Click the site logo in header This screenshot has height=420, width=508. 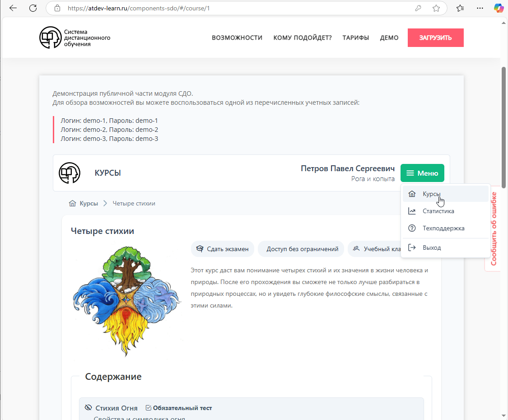point(75,37)
